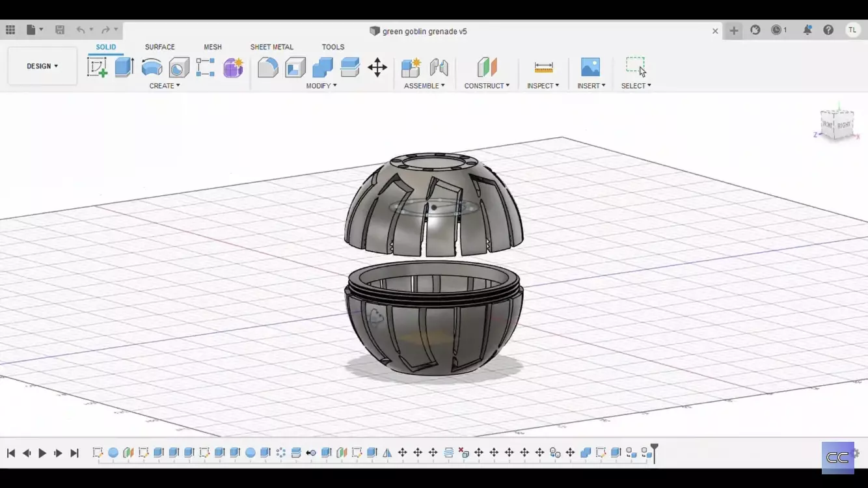The width and height of the screenshot is (868, 488).
Task: Click the New Component icon
Action: pos(411,67)
